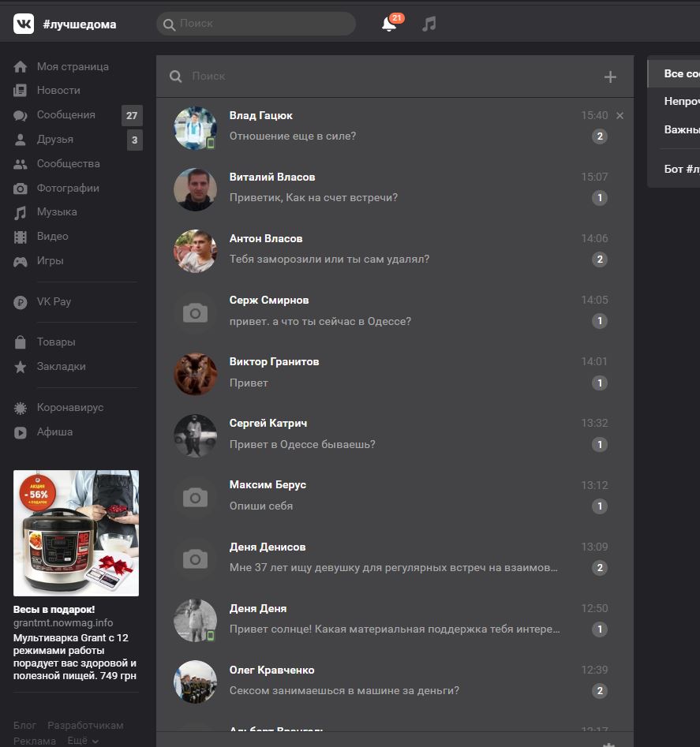
Task: Open Фотографии from left sidebar
Action: click(68, 189)
